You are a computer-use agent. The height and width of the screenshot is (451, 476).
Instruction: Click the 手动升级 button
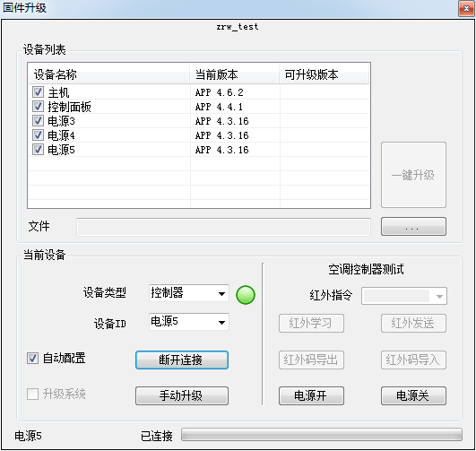coord(182,395)
